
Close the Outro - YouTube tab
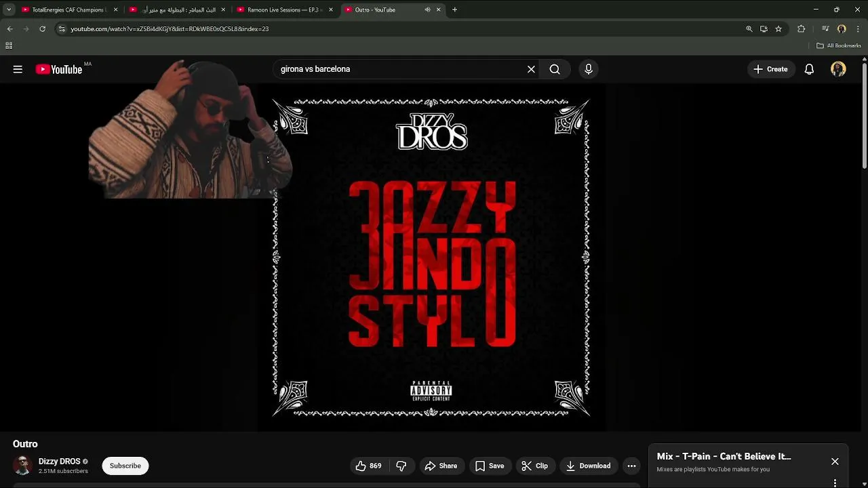click(x=438, y=9)
